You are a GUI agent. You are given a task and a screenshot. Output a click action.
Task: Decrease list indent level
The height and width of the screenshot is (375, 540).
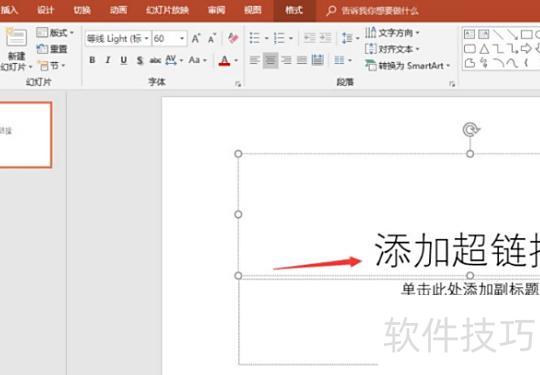tap(310, 38)
